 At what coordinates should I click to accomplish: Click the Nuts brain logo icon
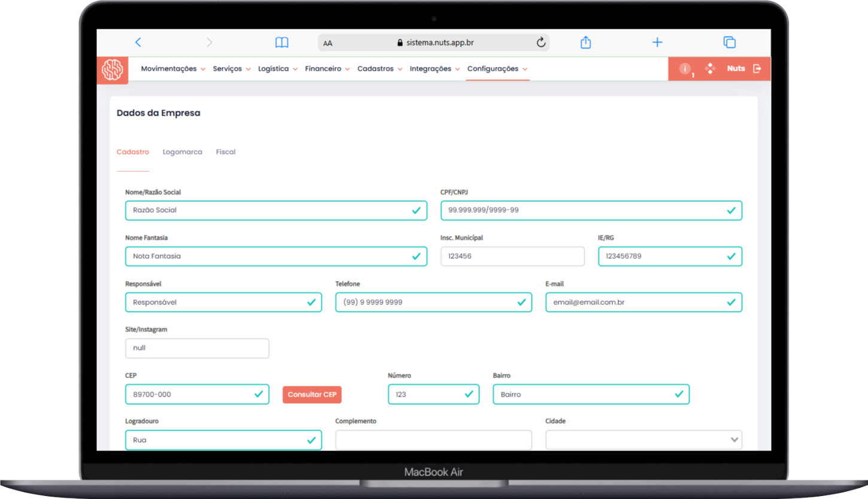[x=112, y=69]
